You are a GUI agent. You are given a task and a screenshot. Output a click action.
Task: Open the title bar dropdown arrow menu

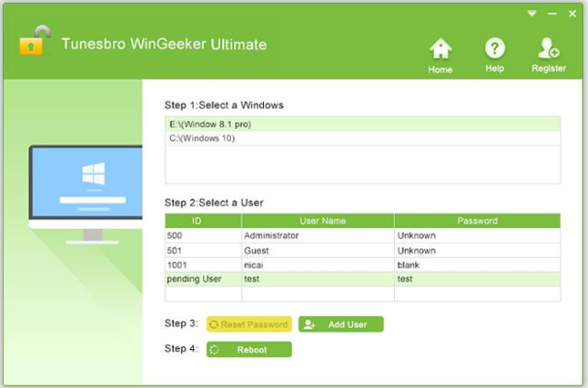(x=532, y=14)
